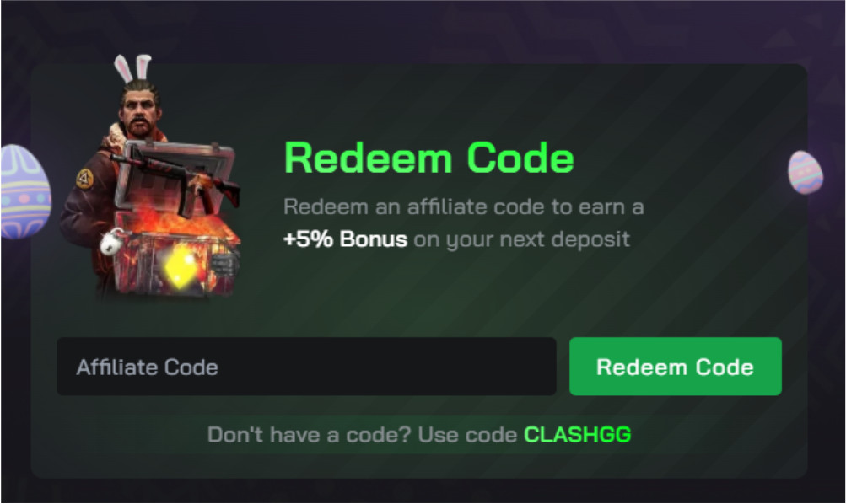Image resolution: width=846 pixels, height=504 pixels.
Task: Click the white bunny ears on character
Action: click(x=132, y=68)
